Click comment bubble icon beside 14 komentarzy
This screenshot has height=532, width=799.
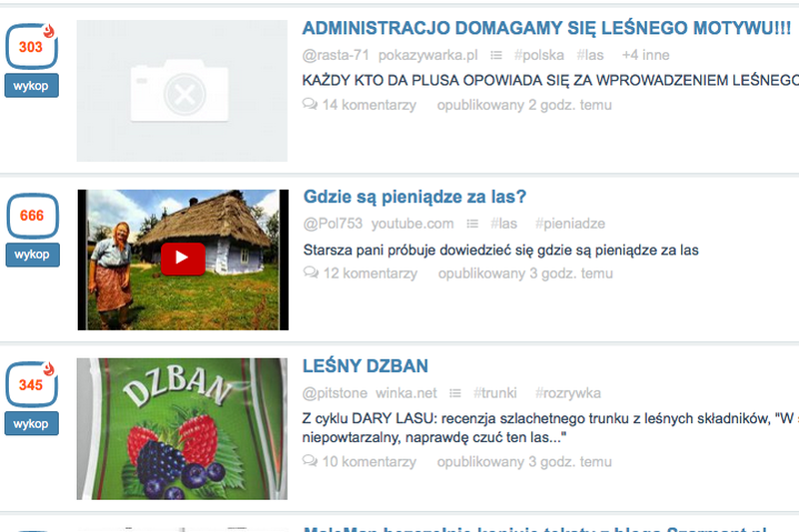(310, 105)
